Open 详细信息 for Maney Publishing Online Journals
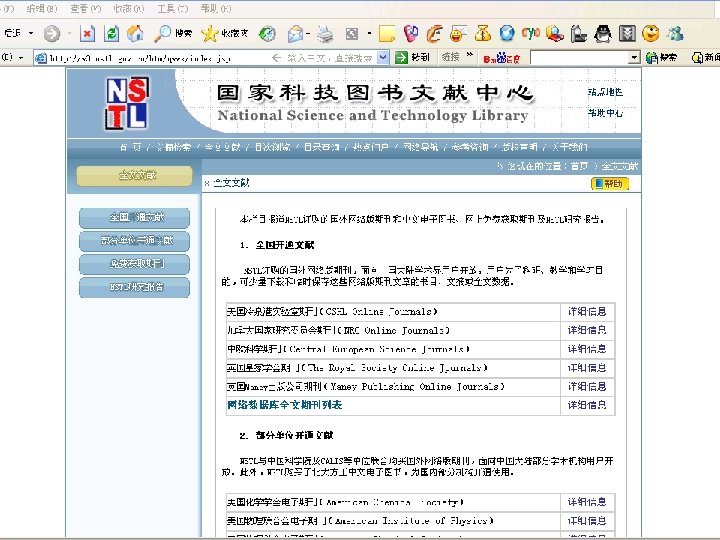This screenshot has height=540, width=720. coord(587,387)
